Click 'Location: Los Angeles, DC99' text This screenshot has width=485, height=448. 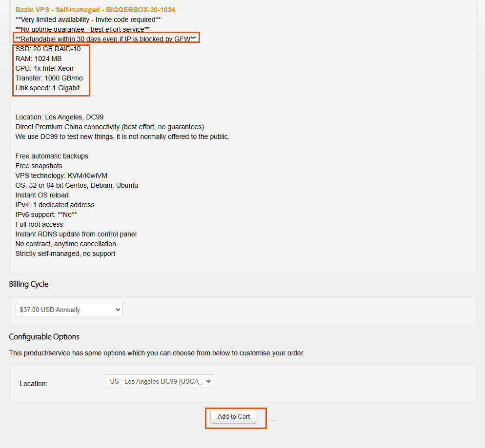60,117
